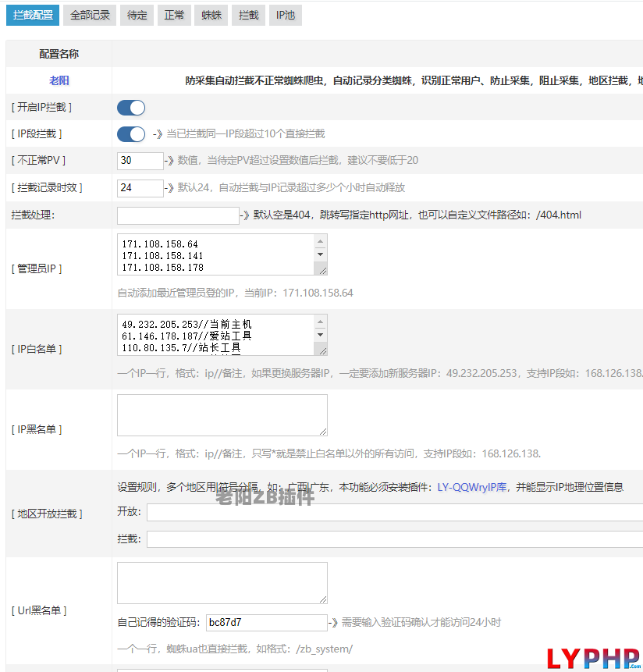This screenshot has height=672, width=643.
Task: Select the 正常 tab
Action: pos(174,16)
